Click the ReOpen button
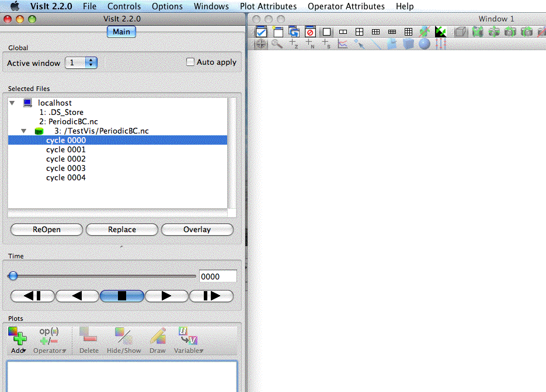This screenshot has height=392, width=546. (47, 229)
